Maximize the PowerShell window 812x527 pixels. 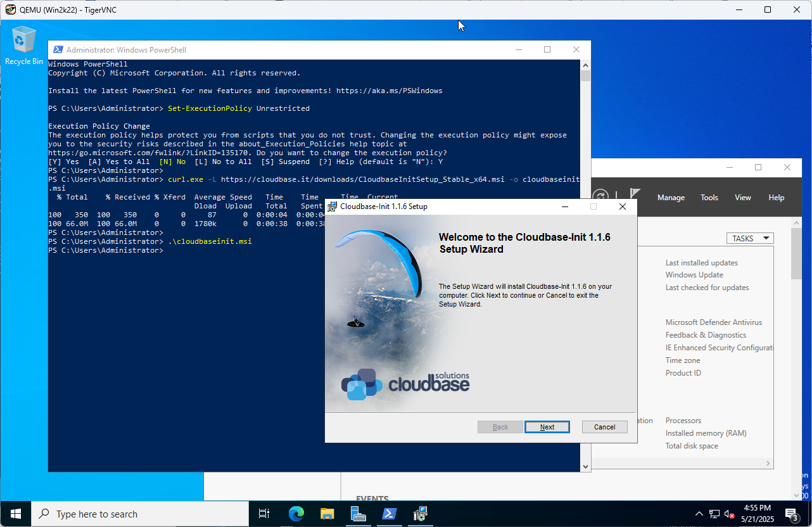[x=547, y=49]
